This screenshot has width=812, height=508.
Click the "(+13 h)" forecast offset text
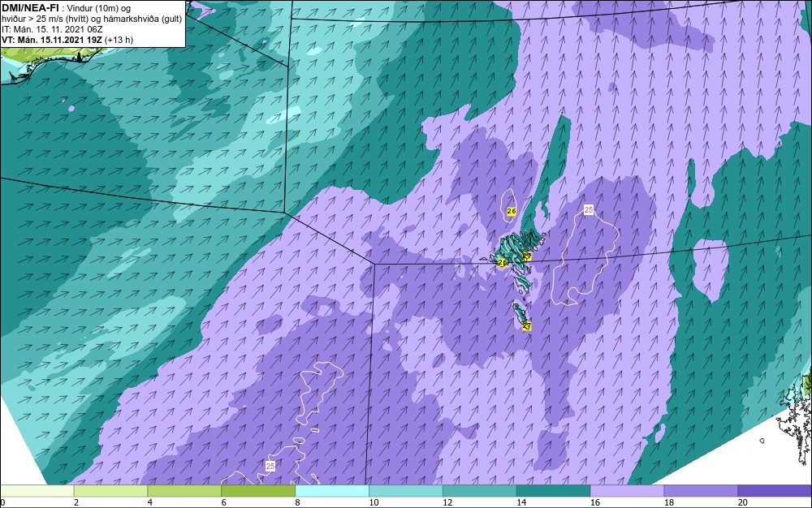click(119, 40)
